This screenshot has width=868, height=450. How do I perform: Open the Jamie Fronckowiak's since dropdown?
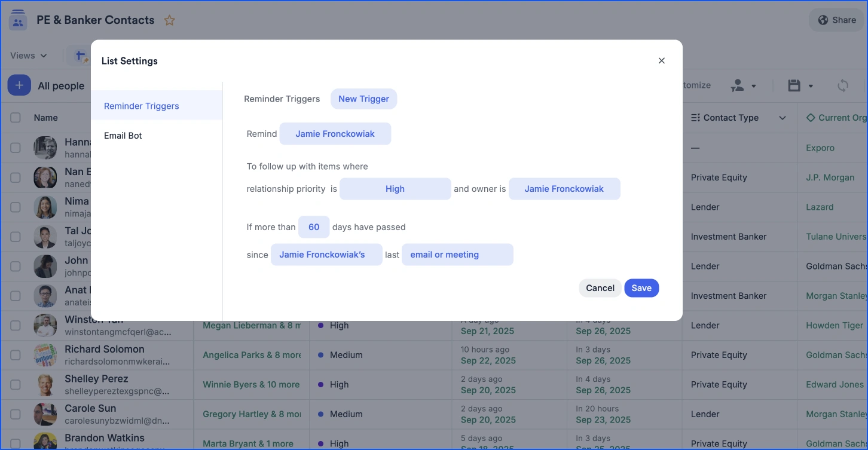point(326,255)
